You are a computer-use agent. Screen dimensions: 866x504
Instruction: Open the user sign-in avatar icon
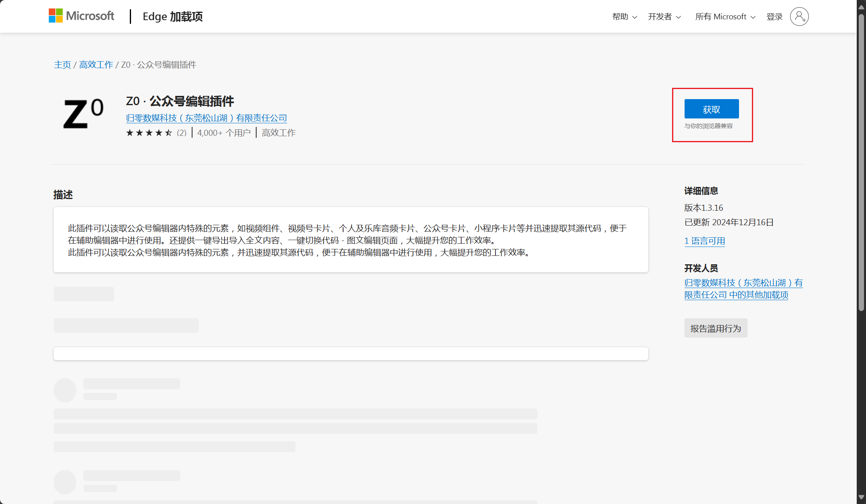[x=799, y=17]
